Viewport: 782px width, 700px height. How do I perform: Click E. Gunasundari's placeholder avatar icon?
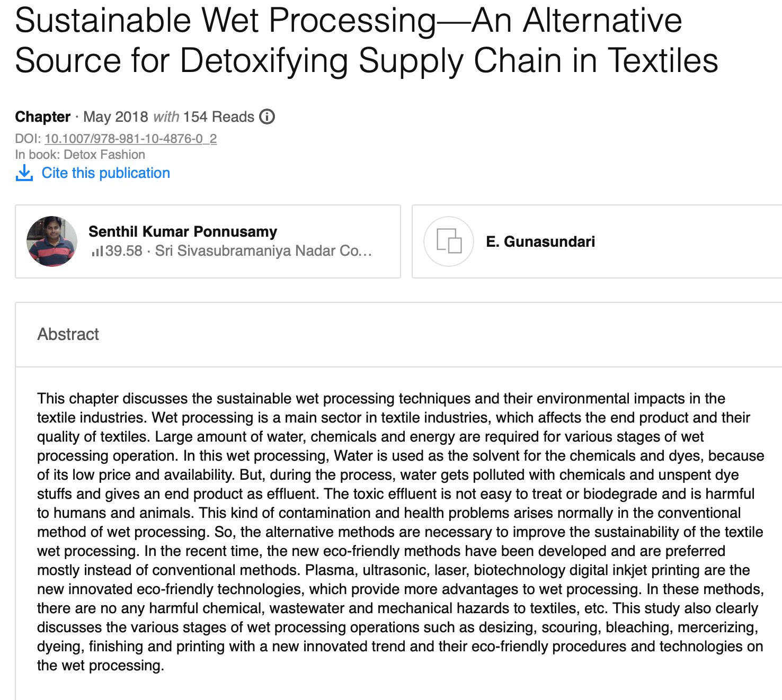click(x=449, y=241)
